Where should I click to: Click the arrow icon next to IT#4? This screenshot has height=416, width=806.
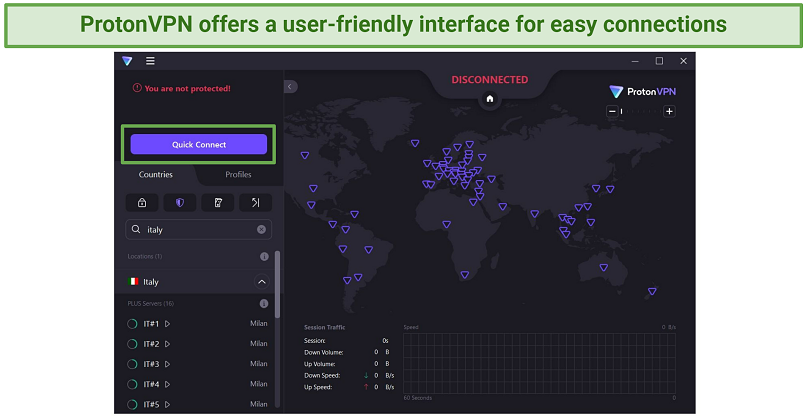click(168, 384)
